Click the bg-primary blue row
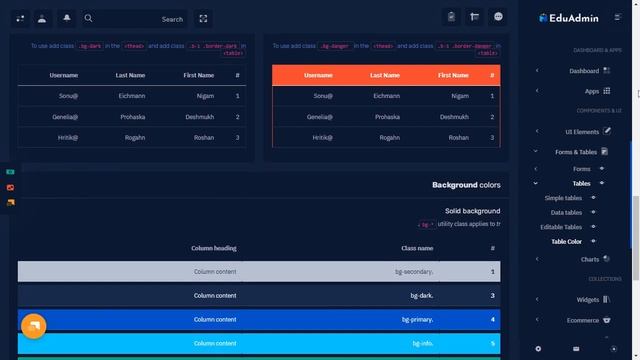This screenshot has width=640, height=360. pyautogui.click(x=259, y=320)
